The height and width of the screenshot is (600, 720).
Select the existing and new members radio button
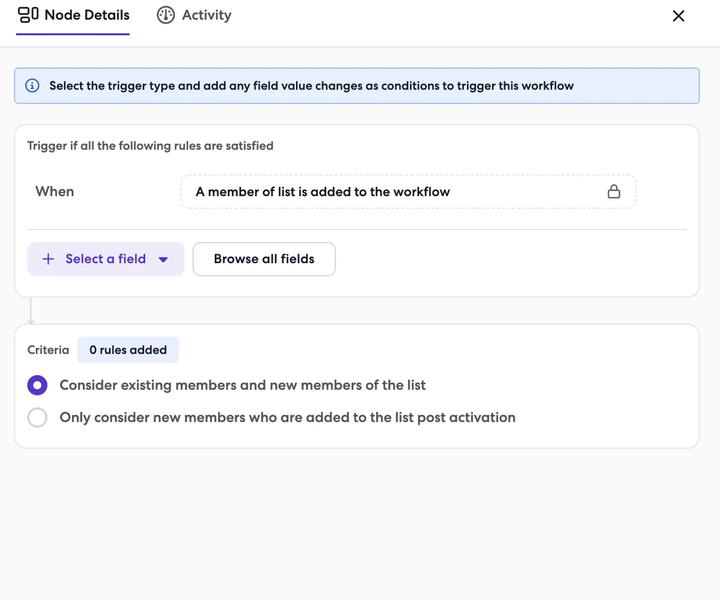tap(37, 385)
